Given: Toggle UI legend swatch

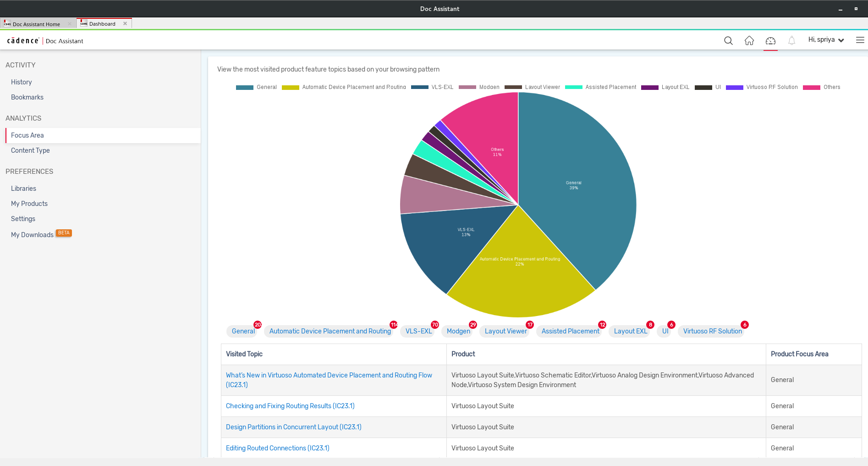Looking at the screenshot, I should (x=703, y=88).
